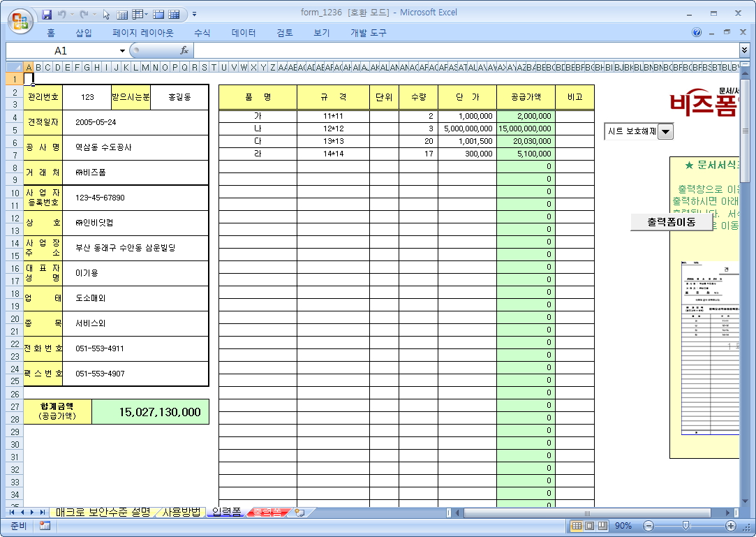Switch to Page Break Preview view

602,526
